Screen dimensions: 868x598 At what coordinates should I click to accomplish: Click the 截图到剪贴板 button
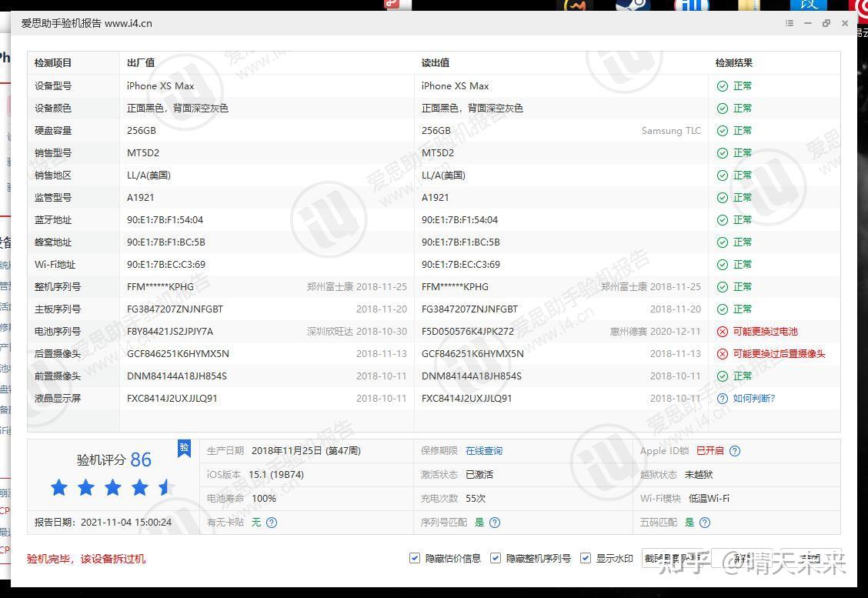click(x=673, y=558)
